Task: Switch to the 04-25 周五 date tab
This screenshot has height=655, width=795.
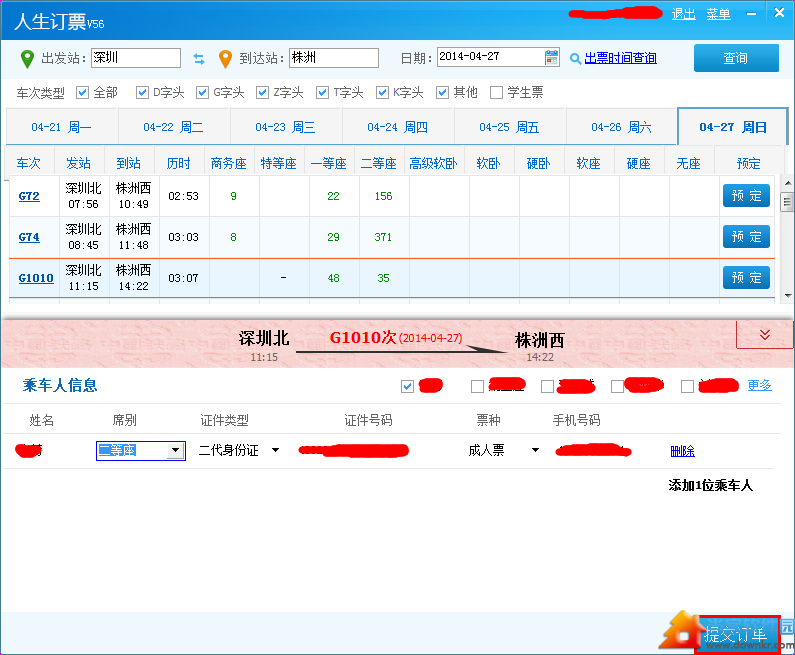Action: pos(509,127)
